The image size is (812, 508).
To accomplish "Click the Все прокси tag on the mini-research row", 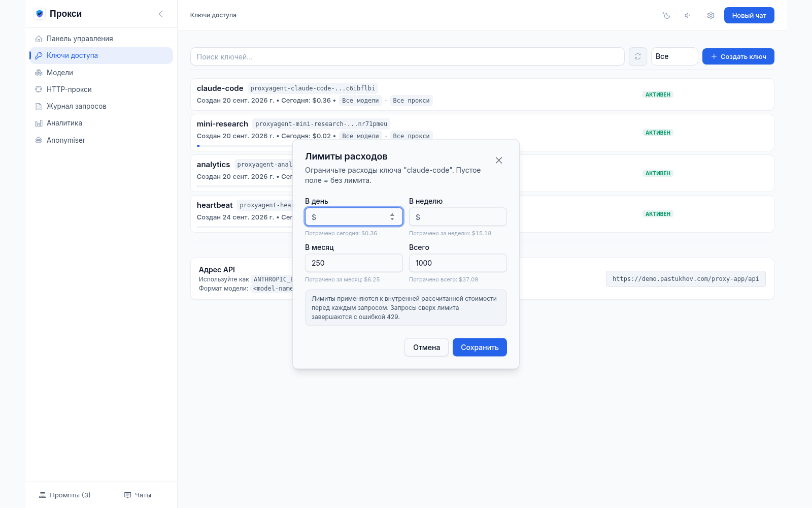I will (x=411, y=136).
